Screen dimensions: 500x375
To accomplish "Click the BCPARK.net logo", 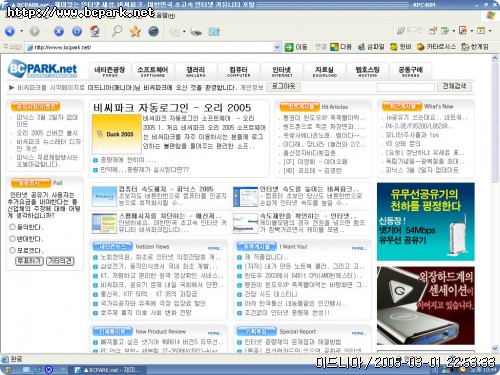I will click(42, 69).
